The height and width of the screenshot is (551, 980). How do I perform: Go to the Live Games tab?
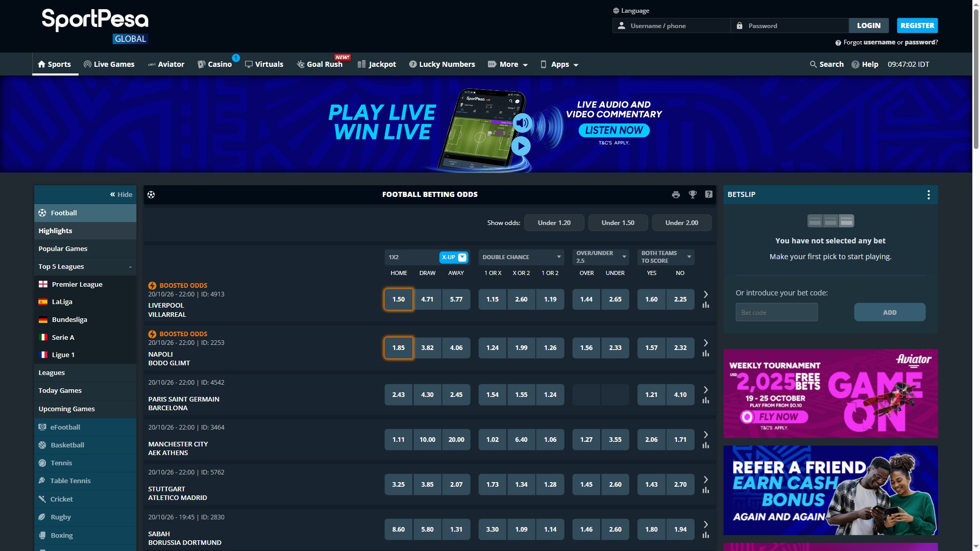[x=109, y=64]
